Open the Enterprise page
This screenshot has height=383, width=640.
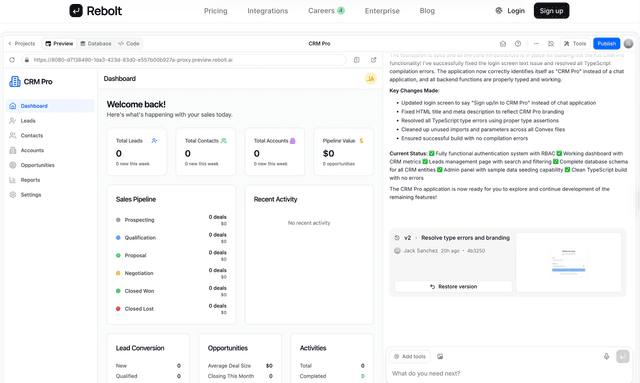pos(382,11)
